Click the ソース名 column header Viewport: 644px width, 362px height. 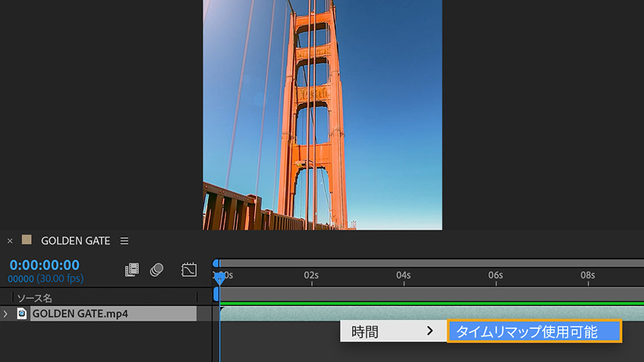coord(34,298)
